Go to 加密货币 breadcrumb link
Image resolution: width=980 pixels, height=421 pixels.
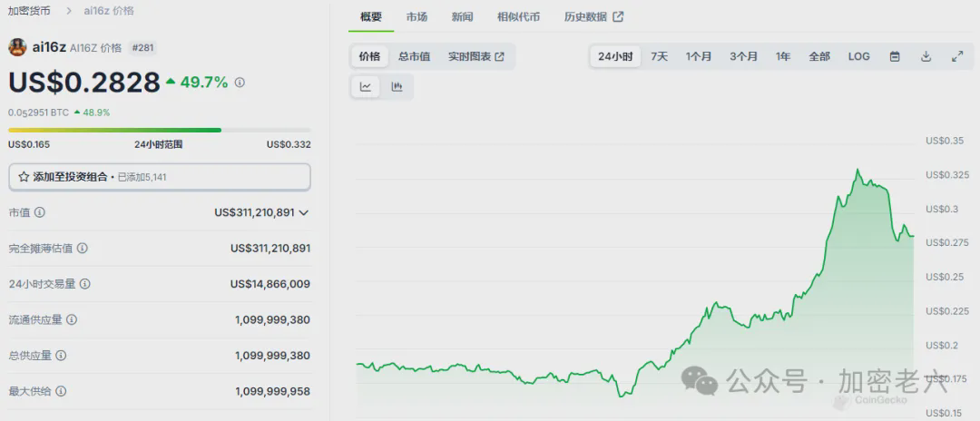(29, 11)
